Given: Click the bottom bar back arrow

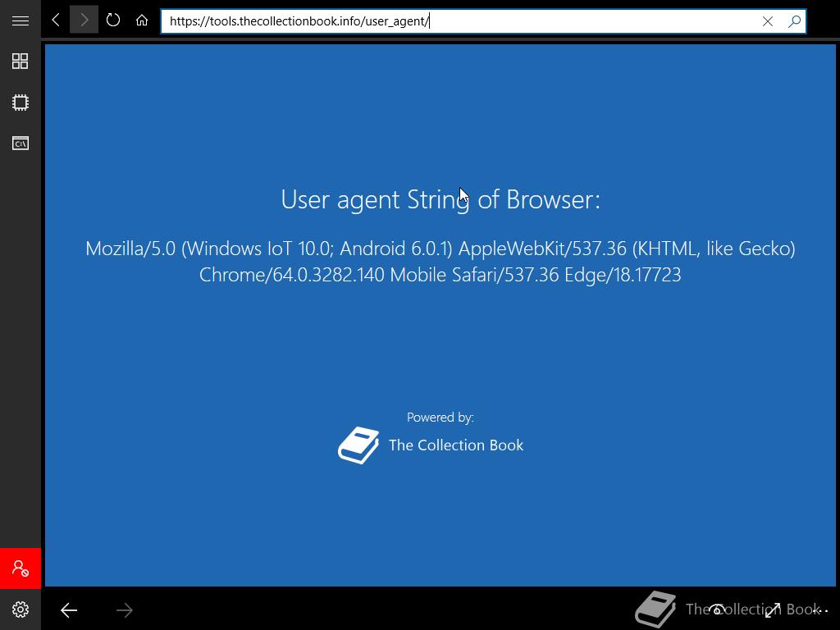Looking at the screenshot, I should [69, 609].
